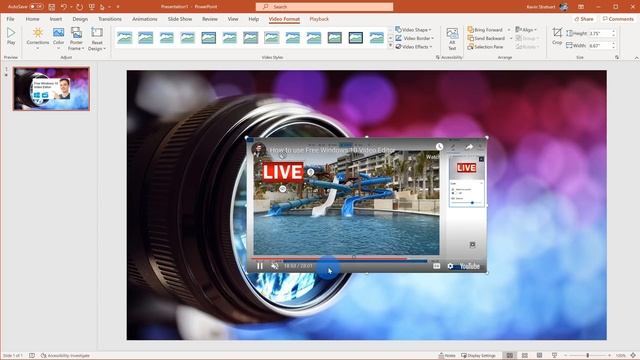Toggle the AutoSave switch
The image size is (640, 360).
[x=36, y=7]
